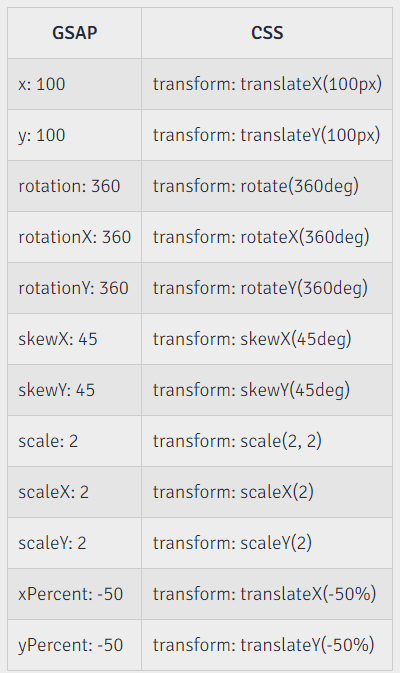Click the scaleY(2) CSS cell
This screenshot has width=400, height=673.
(267, 544)
